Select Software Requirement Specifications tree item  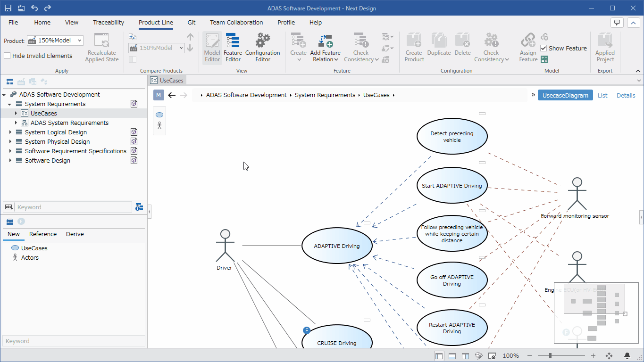click(75, 151)
